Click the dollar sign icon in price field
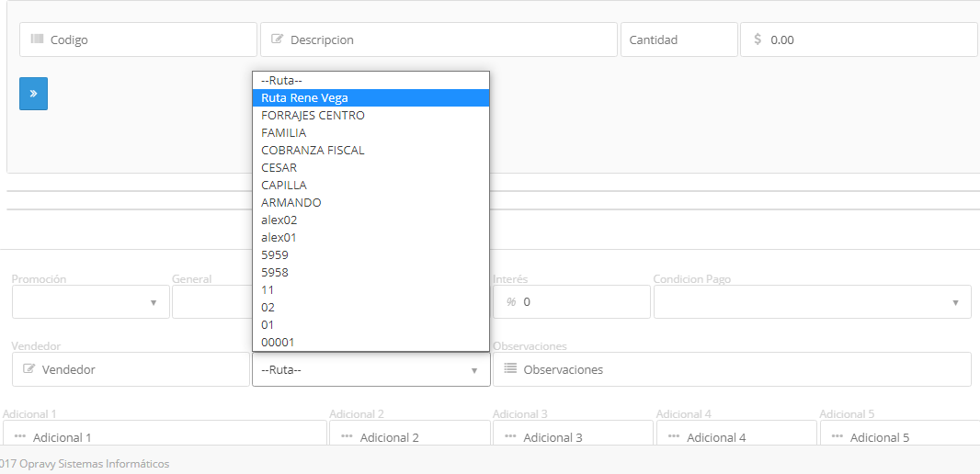This screenshot has height=474, width=980. click(758, 39)
